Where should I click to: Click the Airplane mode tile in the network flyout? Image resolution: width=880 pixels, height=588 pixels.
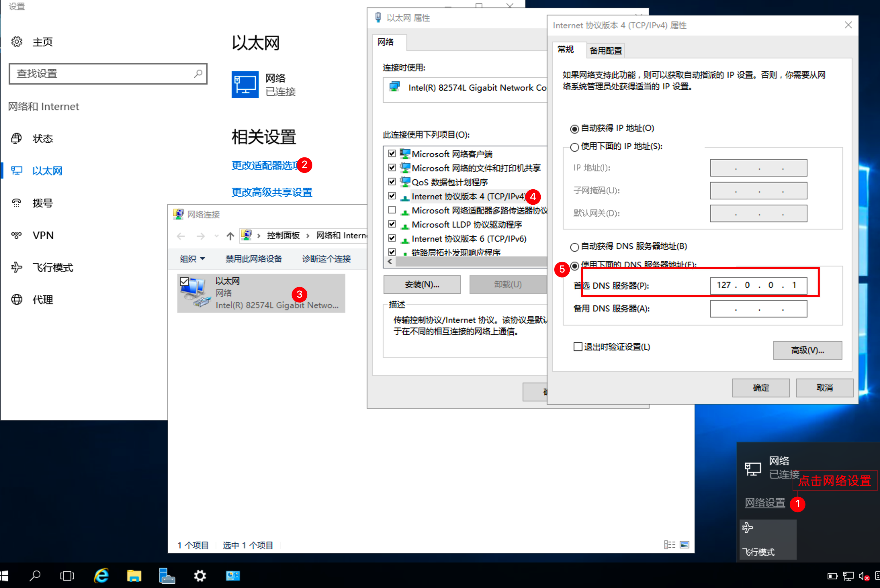[x=767, y=539]
